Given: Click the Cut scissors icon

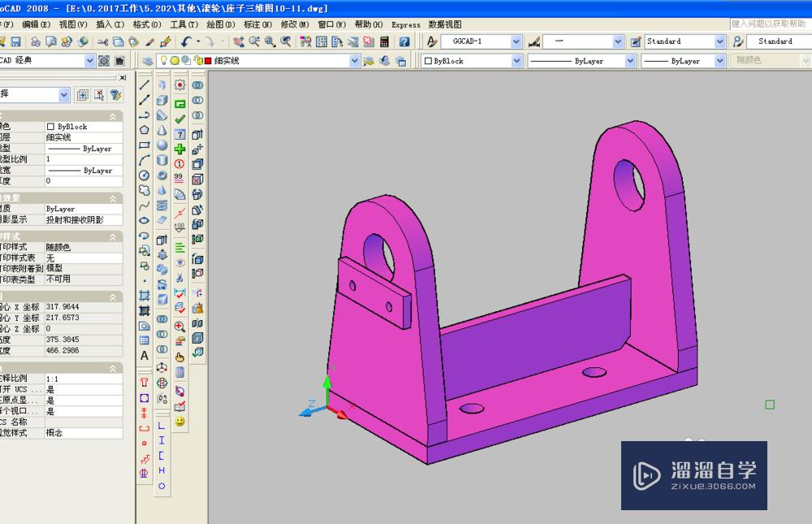Looking at the screenshot, I should pos(102,41).
